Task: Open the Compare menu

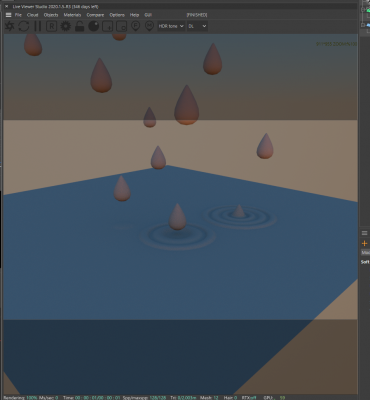Action: 95,15
